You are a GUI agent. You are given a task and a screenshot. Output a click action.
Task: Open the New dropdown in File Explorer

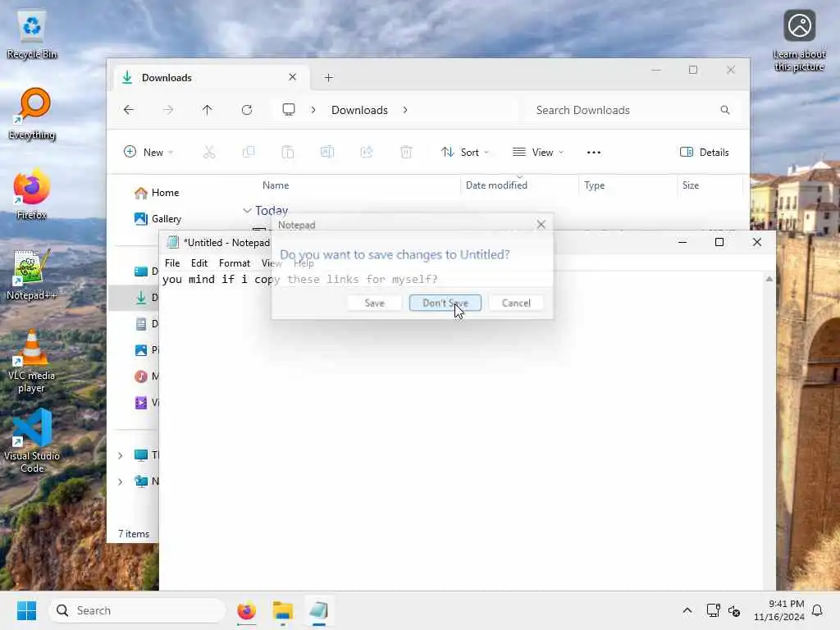148,152
